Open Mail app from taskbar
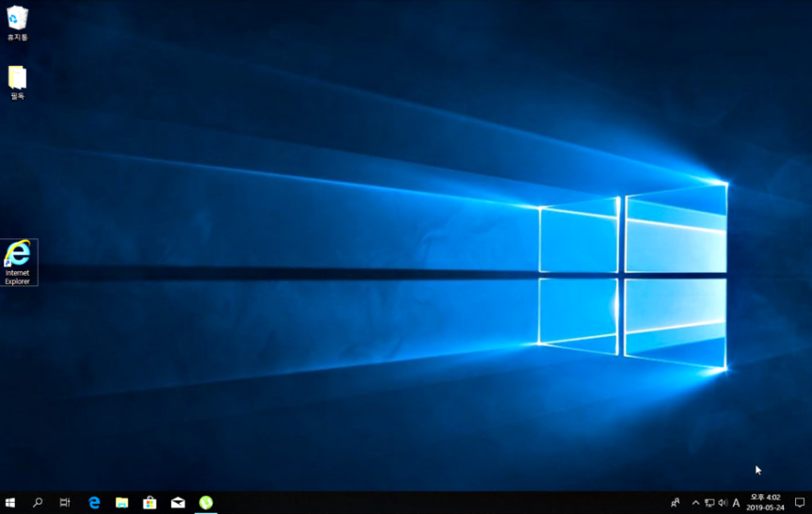The image size is (812, 514). (x=178, y=503)
